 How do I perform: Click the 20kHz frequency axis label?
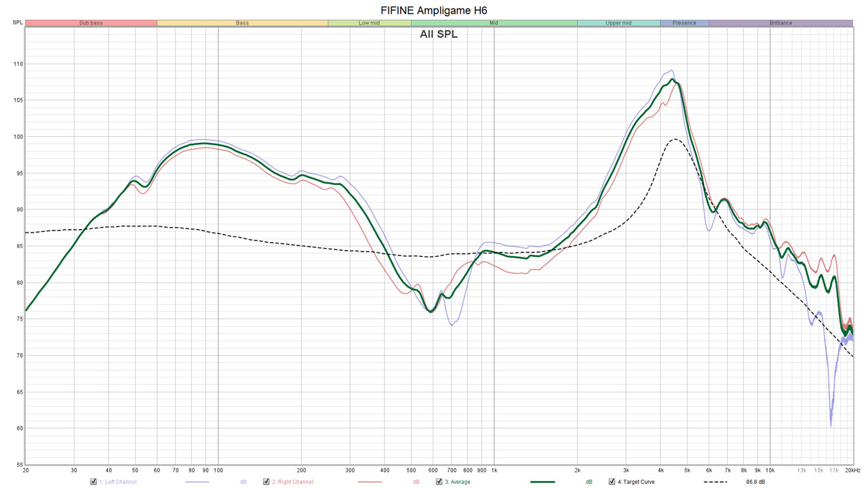852,470
